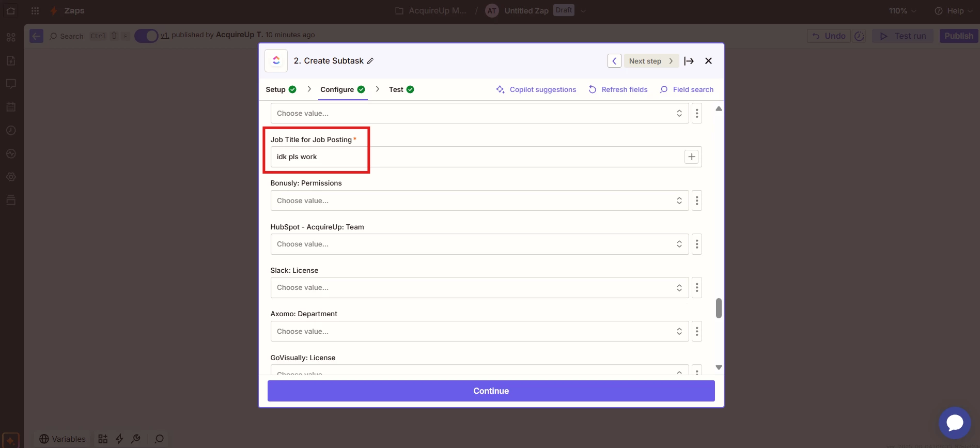Open version history clock icon next to Undo
980x448 pixels.
(859, 36)
